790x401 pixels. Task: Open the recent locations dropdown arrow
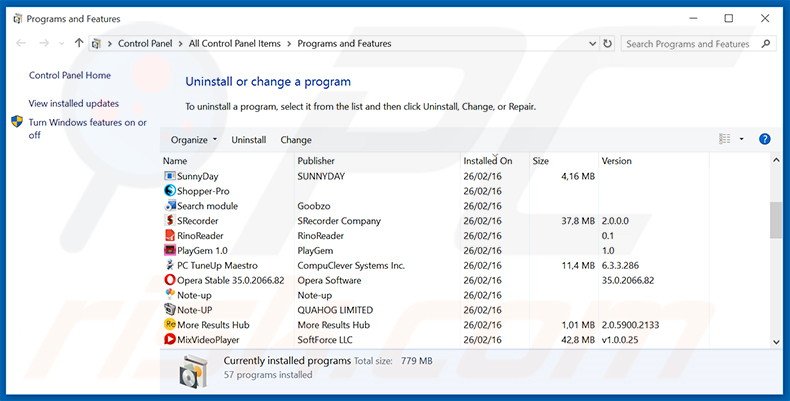61,44
